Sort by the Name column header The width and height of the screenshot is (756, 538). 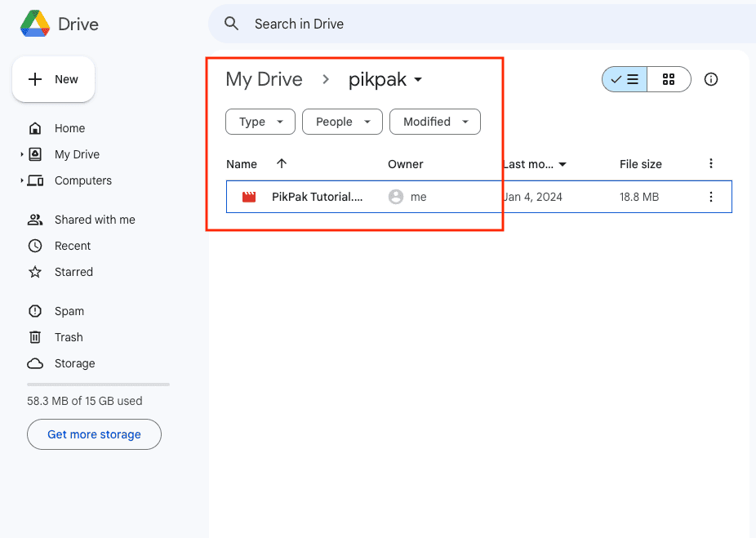coord(242,164)
